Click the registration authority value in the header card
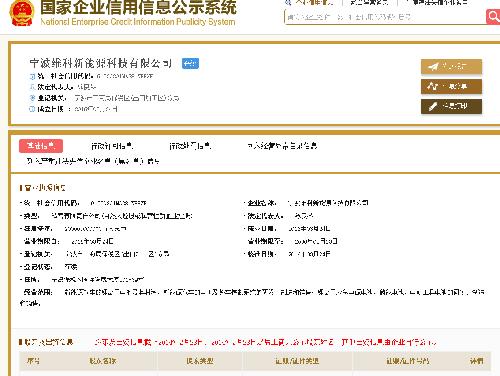Screen dimensions: 500x376 [x=127, y=98]
